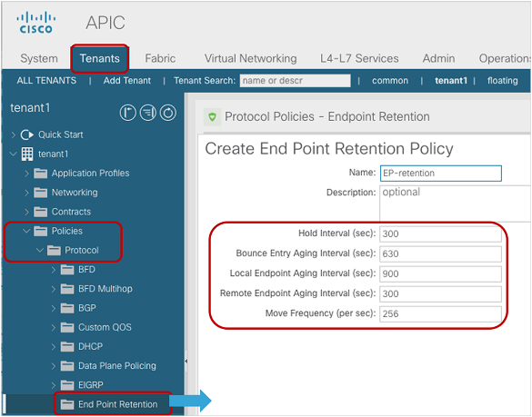Collapse the Protocol chevron
The height and width of the screenshot is (417, 532).
40,251
